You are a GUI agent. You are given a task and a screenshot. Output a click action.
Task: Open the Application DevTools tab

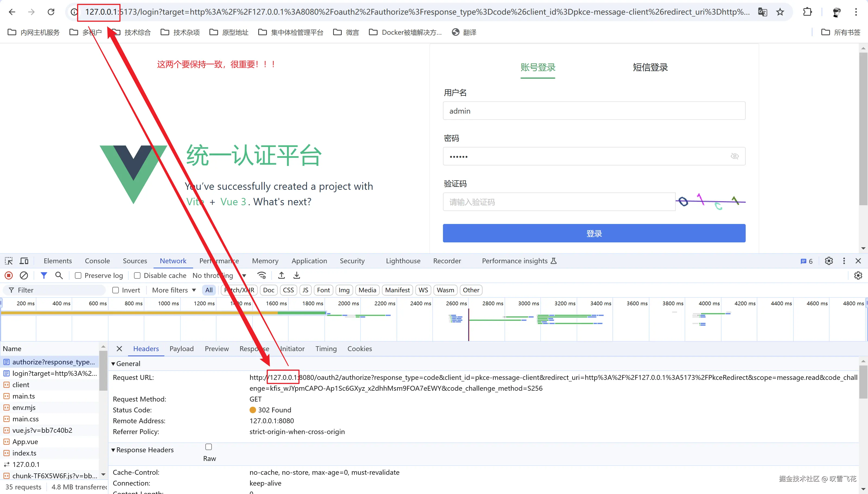click(x=309, y=261)
